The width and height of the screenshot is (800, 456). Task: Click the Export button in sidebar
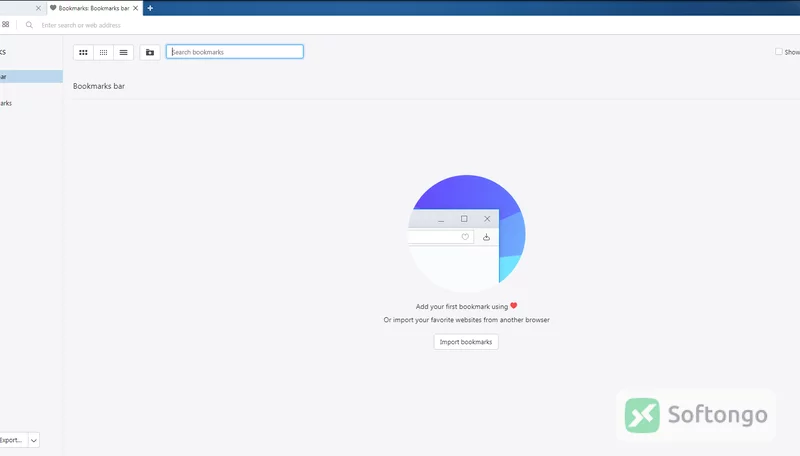point(12,440)
